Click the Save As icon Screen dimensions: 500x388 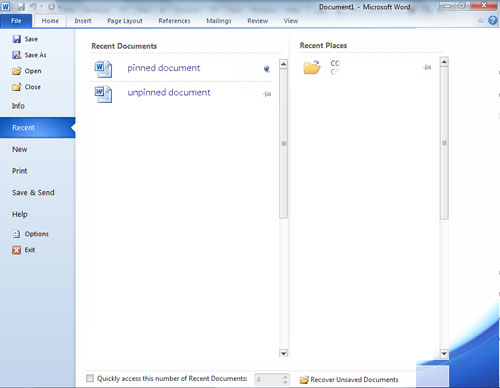point(17,55)
